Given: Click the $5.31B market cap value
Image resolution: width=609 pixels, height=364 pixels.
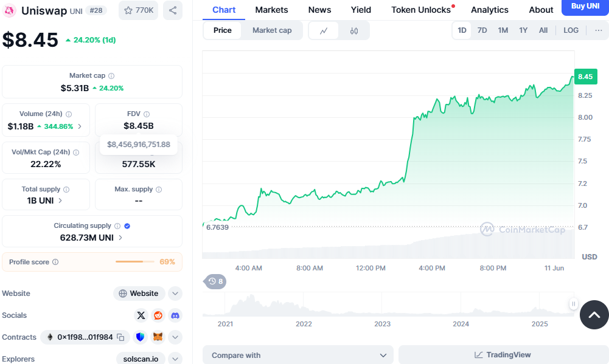Looking at the screenshot, I should [75, 88].
